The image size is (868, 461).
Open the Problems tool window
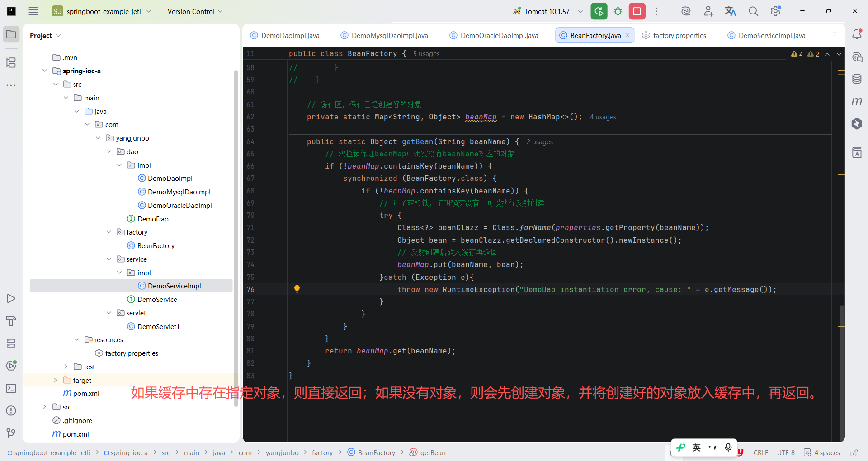coord(11,410)
